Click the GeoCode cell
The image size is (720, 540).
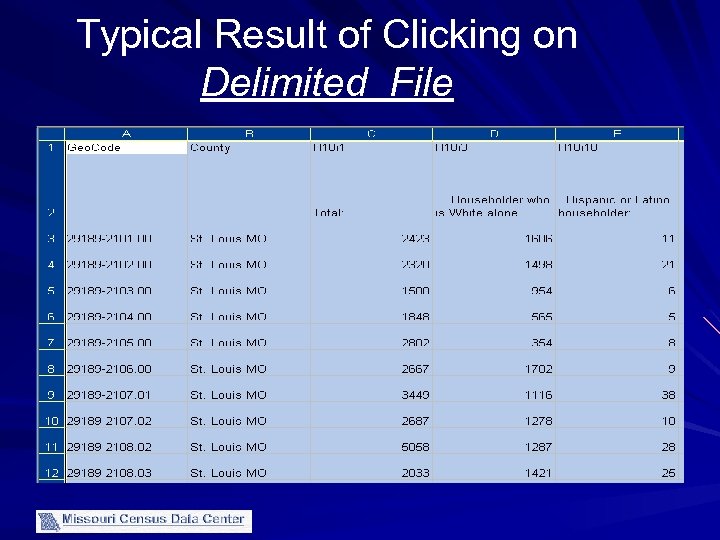coord(126,147)
